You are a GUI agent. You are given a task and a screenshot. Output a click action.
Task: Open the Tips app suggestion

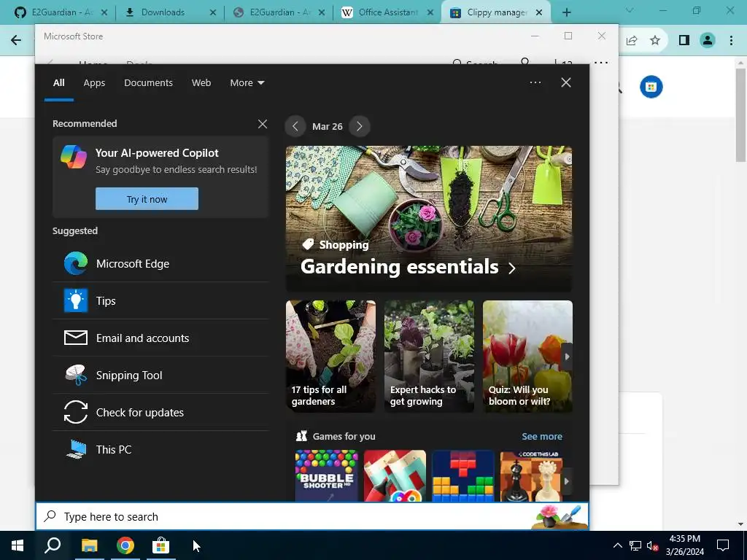(160, 301)
